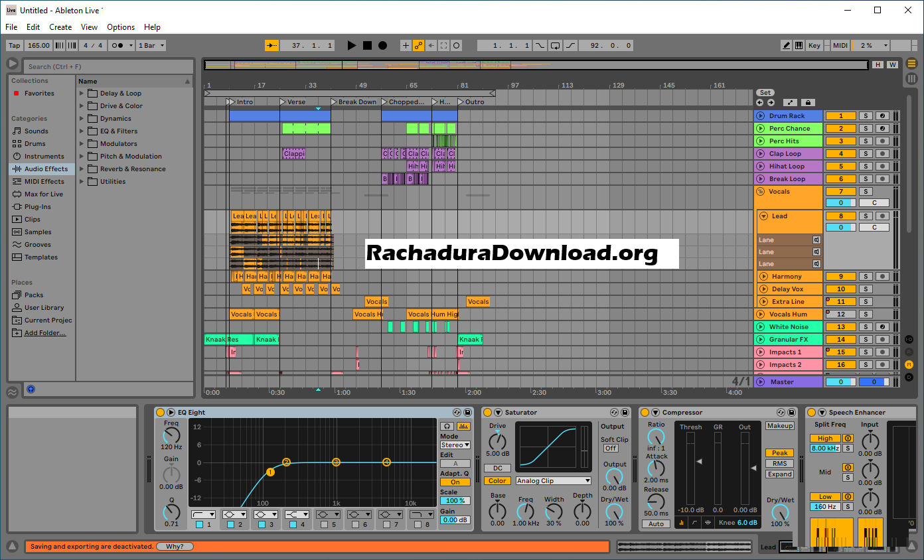Viewport: 924px width, 560px height.
Task: Arm the Clap Loop track
Action: coord(882,153)
